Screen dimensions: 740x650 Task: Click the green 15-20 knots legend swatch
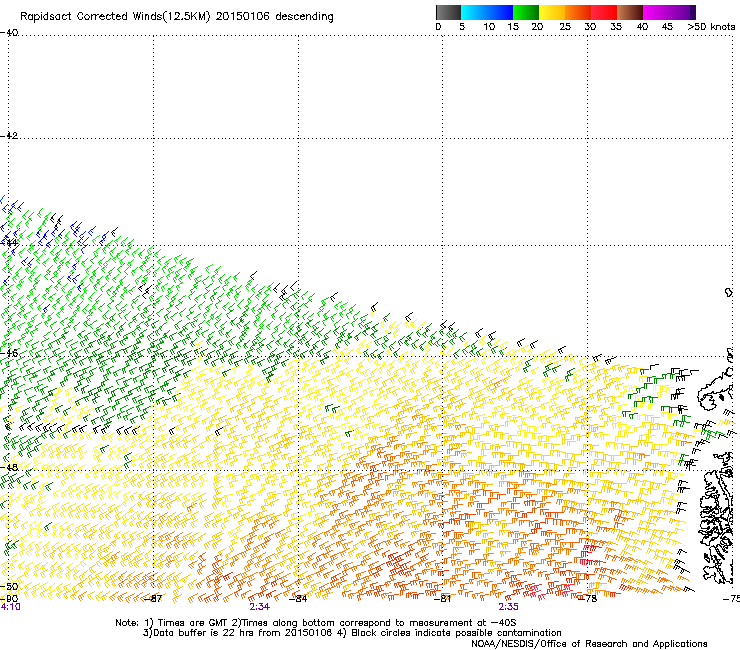[x=526, y=12]
